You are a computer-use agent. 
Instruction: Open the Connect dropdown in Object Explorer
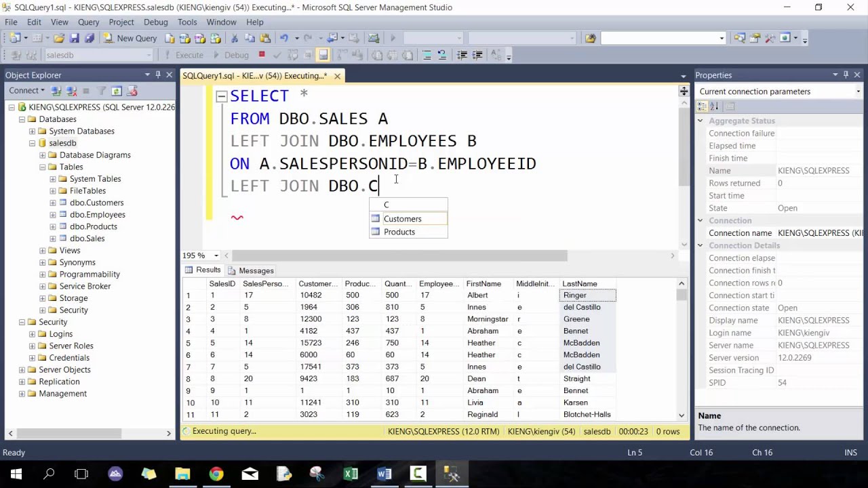26,91
